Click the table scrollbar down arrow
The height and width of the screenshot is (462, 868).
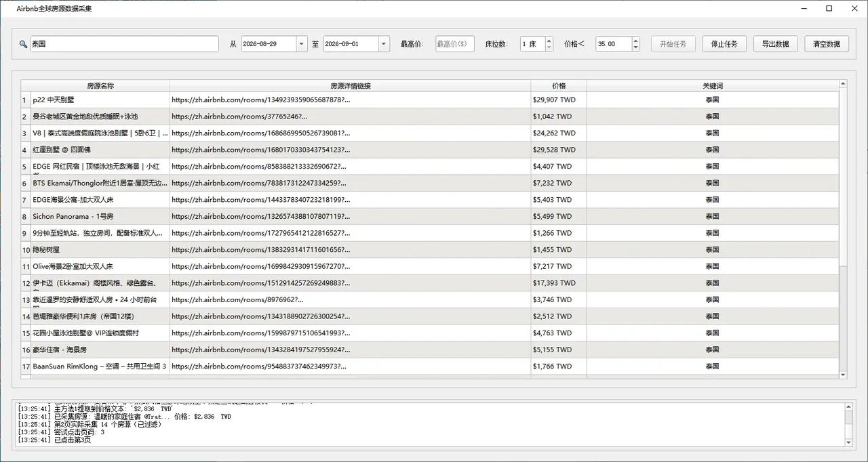click(844, 375)
